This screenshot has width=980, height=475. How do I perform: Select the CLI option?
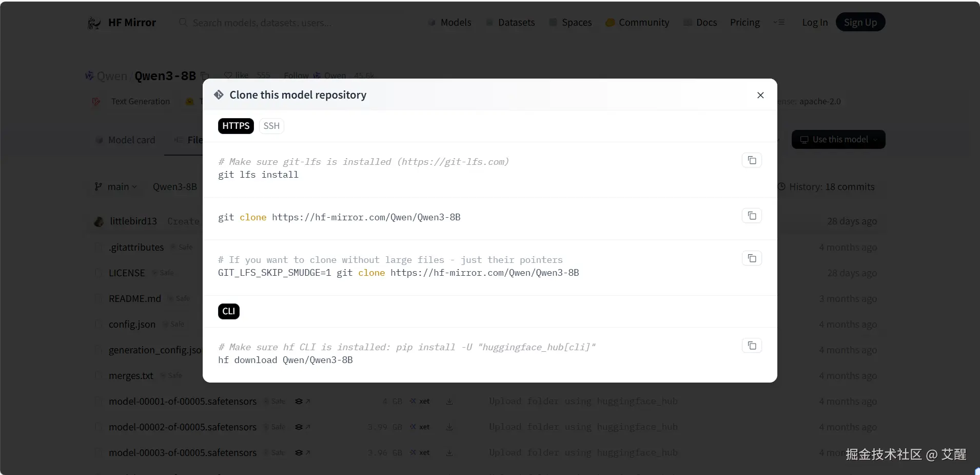coord(229,311)
